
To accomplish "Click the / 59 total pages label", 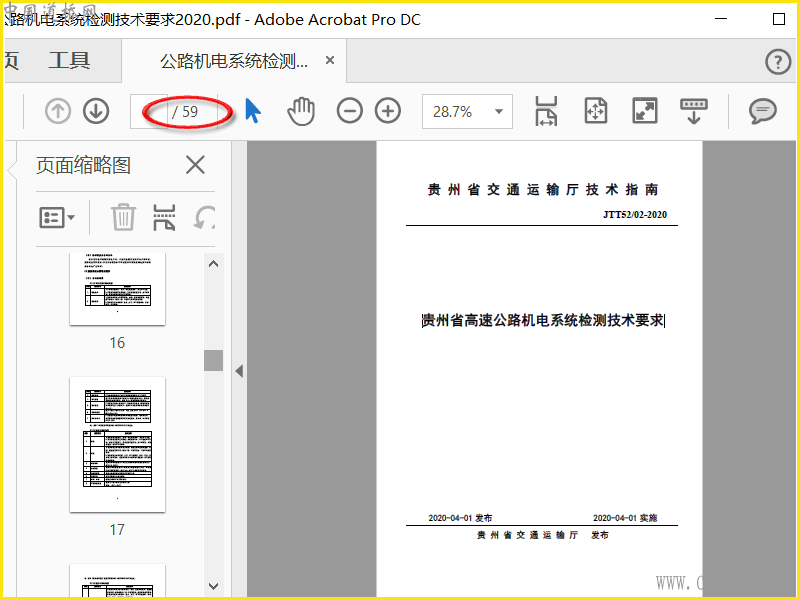I will [x=185, y=112].
